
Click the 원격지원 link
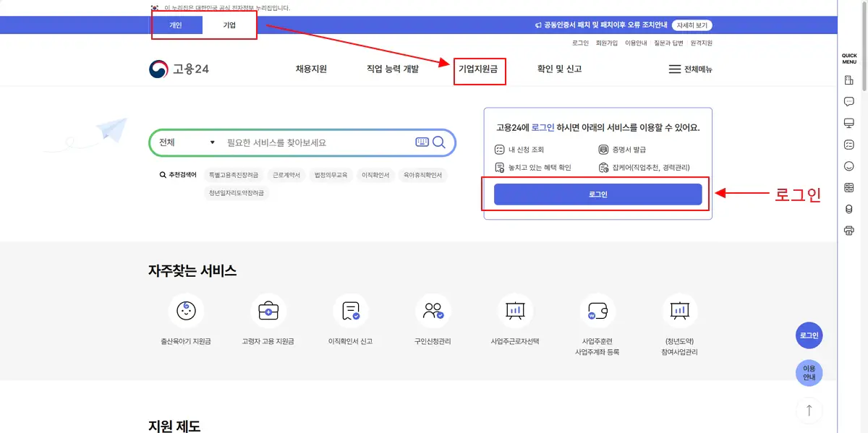(x=702, y=43)
